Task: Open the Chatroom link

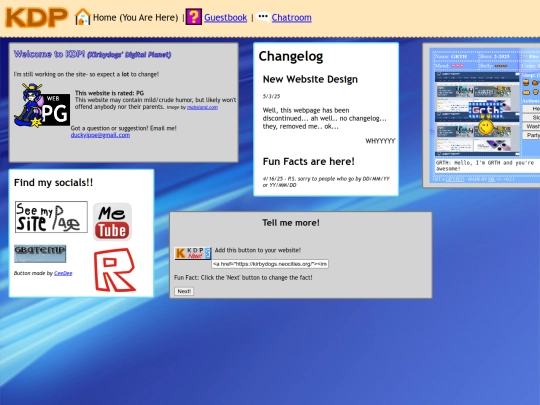Action: pos(292,18)
